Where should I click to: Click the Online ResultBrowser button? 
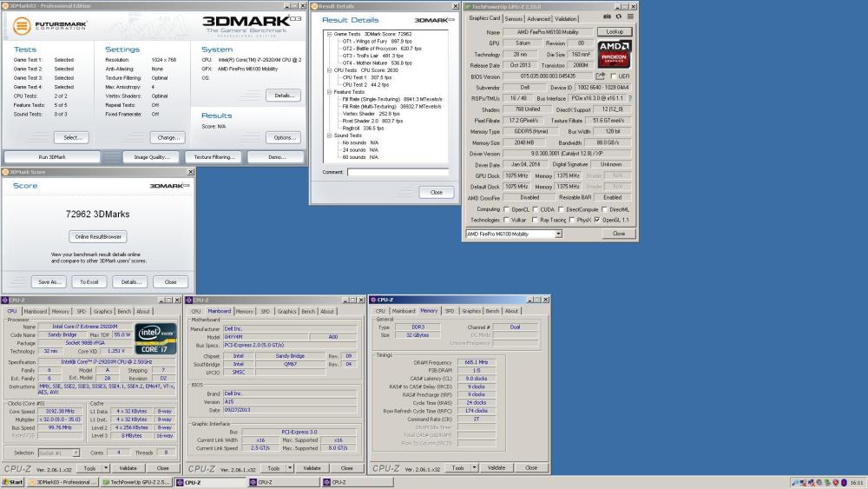[x=98, y=236]
